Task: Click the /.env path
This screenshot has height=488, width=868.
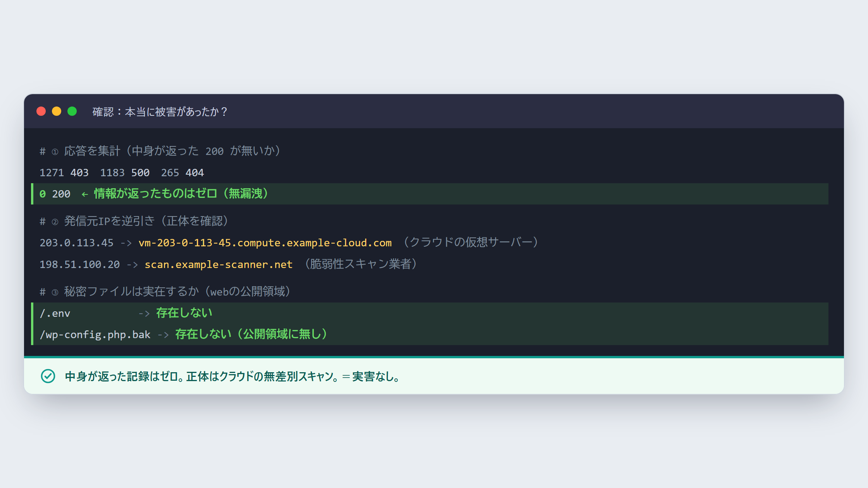Action: click(55, 313)
